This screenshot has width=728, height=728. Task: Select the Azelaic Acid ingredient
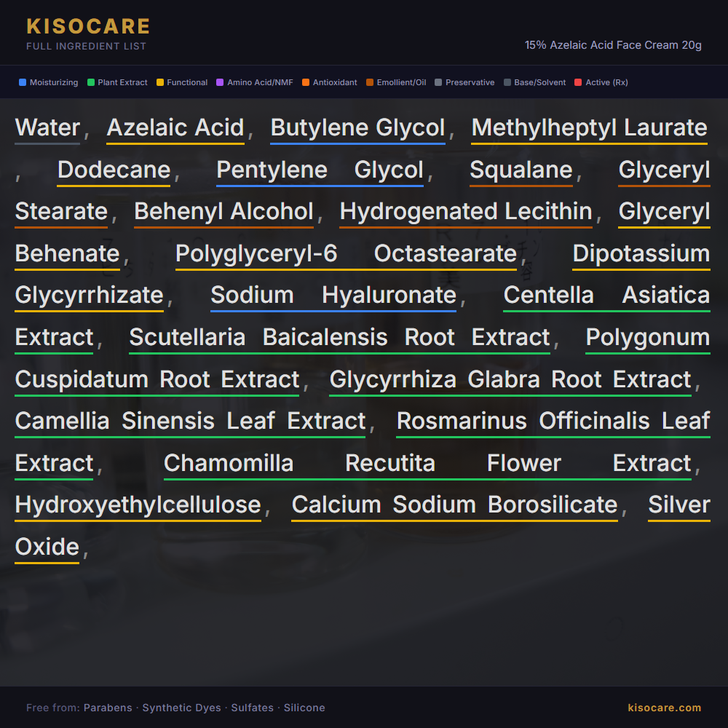click(x=175, y=128)
